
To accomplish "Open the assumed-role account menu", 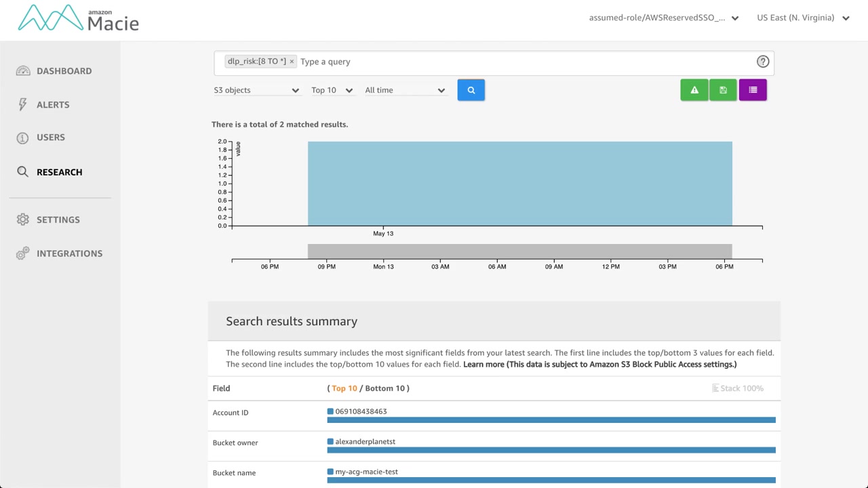I will point(663,18).
